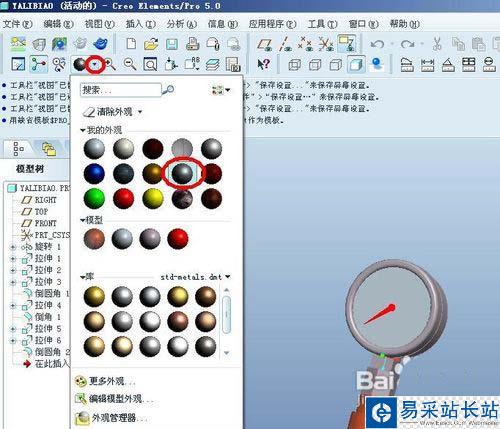Expand the 拉伸 1 tree node
The image size is (500, 429).
pyautogui.click(x=13, y=259)
